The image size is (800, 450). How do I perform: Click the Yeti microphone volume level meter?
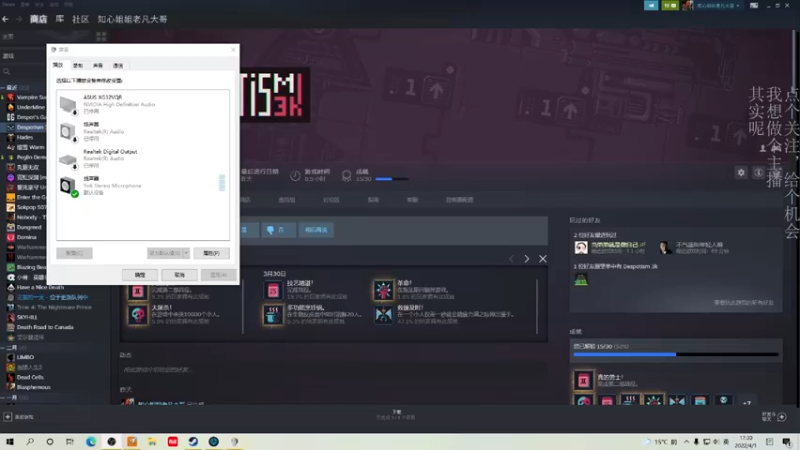[x=222, y=183]
